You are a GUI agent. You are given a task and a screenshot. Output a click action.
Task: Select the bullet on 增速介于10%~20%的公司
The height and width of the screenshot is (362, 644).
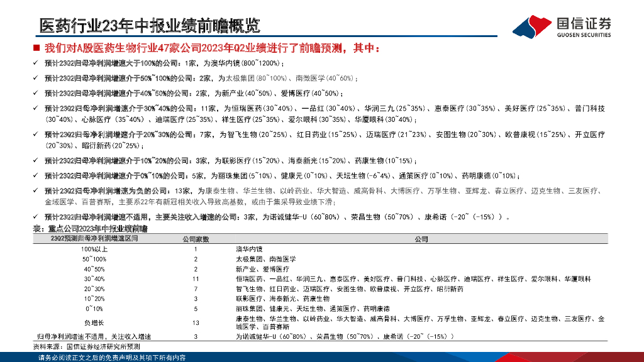pos(231,161)
